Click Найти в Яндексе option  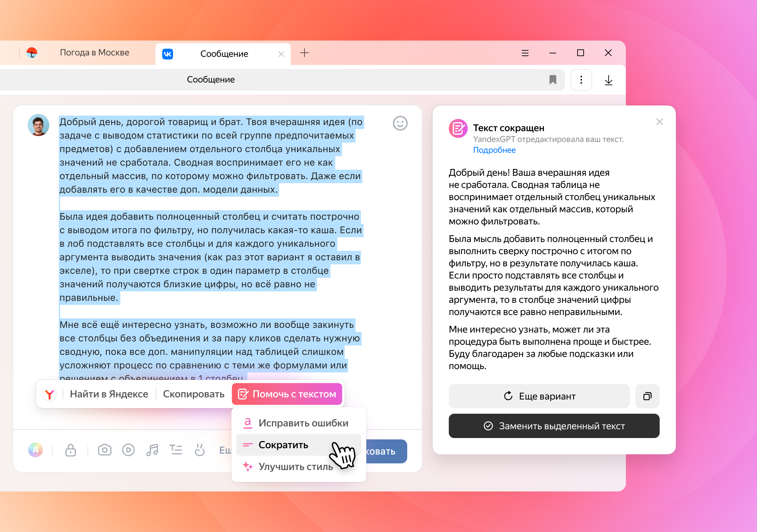pos(107,394)
